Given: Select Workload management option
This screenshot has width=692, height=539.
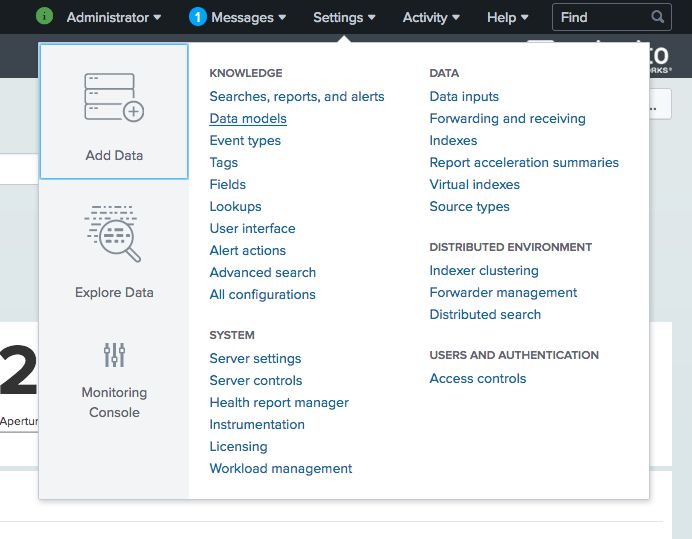Looking at the screenshot, I should tap(281, 469).
